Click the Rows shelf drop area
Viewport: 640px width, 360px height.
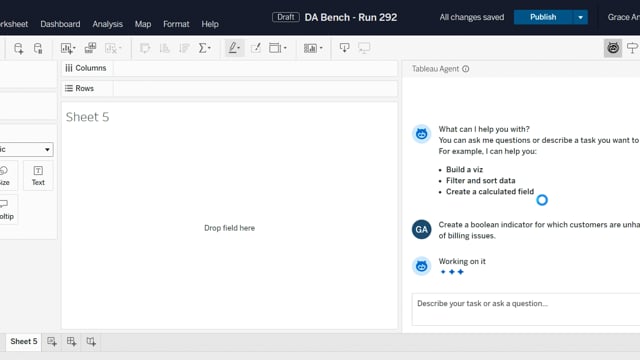[255, 89]
